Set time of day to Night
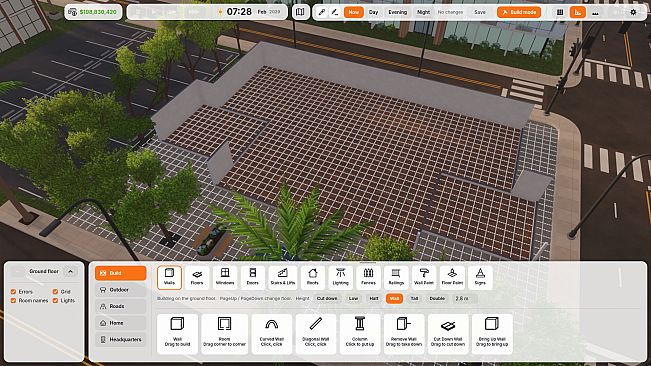Image resolution: width=651 pixels, height=366 pixels. point(423,12)
